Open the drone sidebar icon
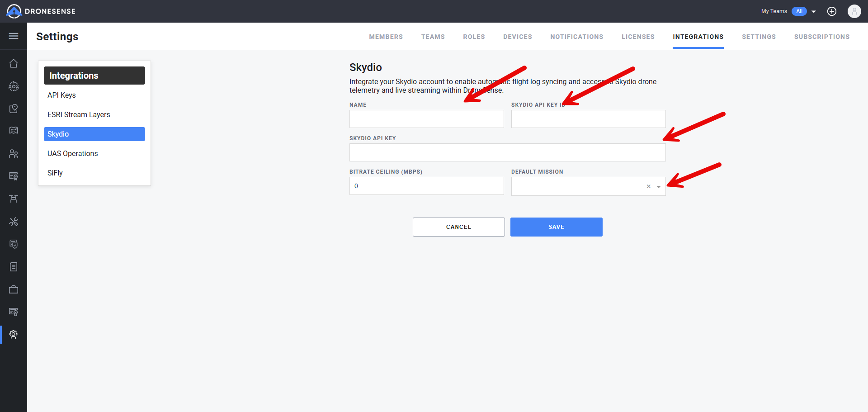The width and height of the screenshot is (868, 412). click(14, 199)
